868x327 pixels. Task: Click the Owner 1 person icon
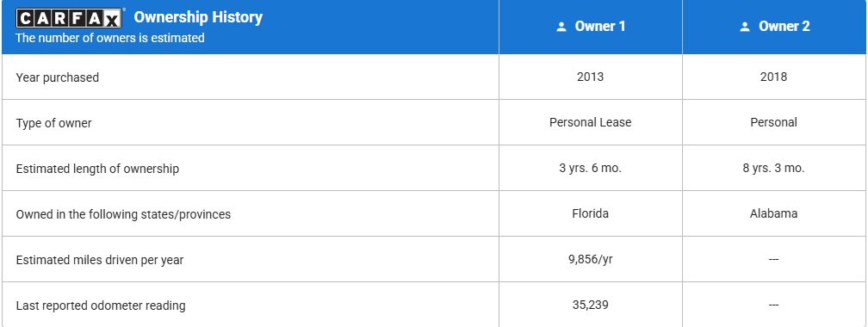click(561, 27)
